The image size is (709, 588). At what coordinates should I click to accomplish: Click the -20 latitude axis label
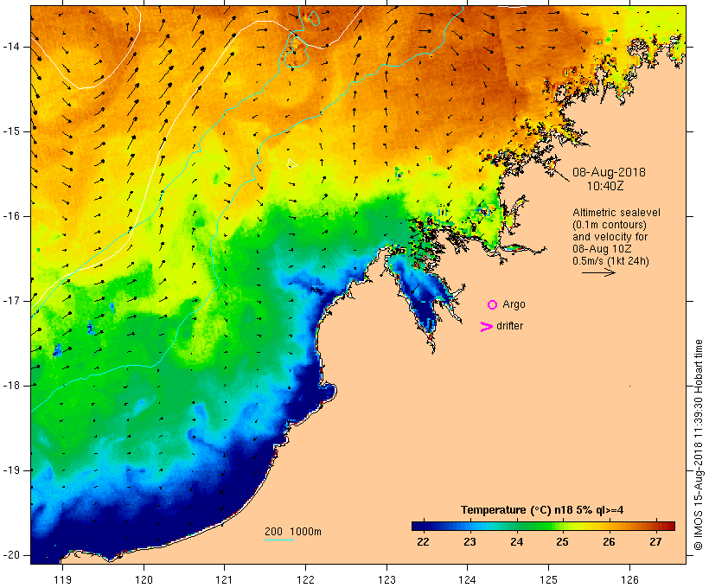tap(11, 555)
